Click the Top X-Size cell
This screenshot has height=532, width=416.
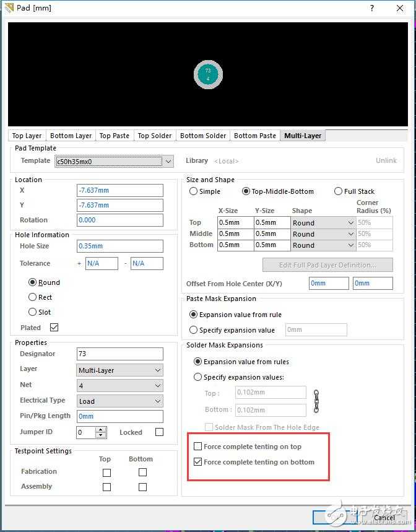[236, 223]
